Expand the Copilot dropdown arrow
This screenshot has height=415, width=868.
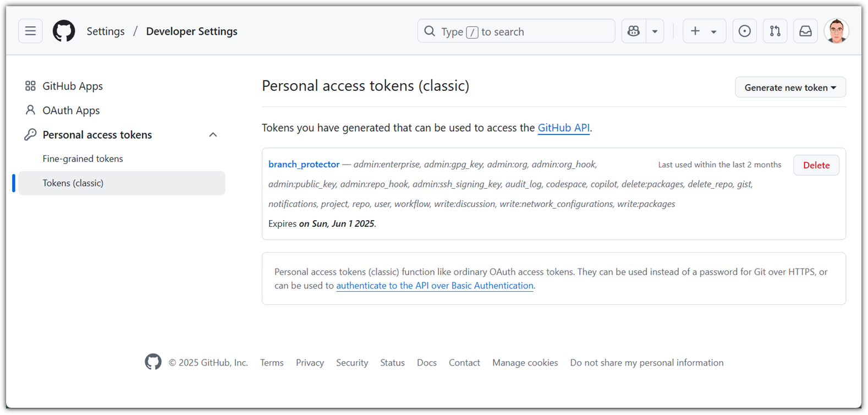tap(655, 31)
